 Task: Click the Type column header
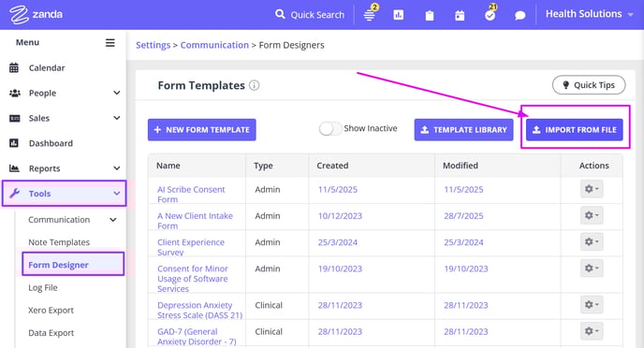click(263, 166)
